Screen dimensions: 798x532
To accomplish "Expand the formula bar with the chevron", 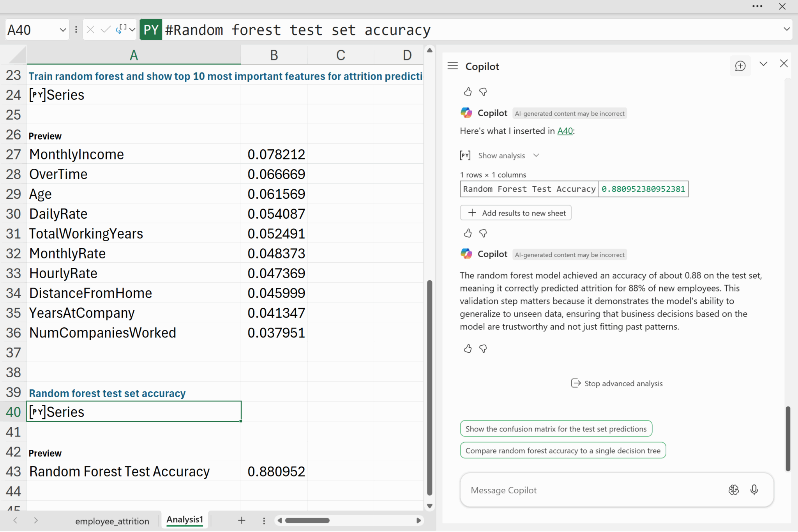I will (x=786, y=29).
